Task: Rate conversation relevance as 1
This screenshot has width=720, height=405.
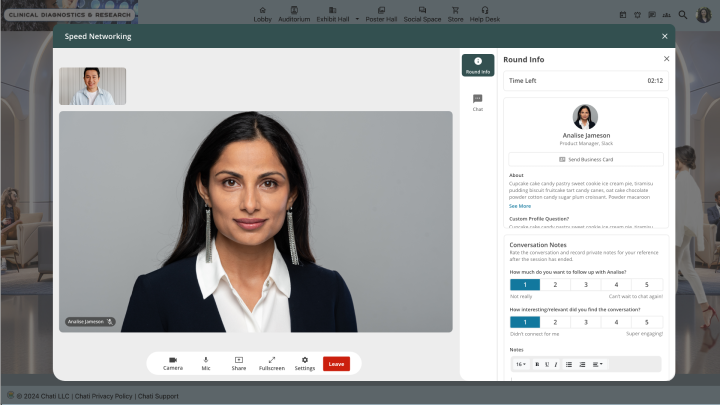Action: coord(525,322)
